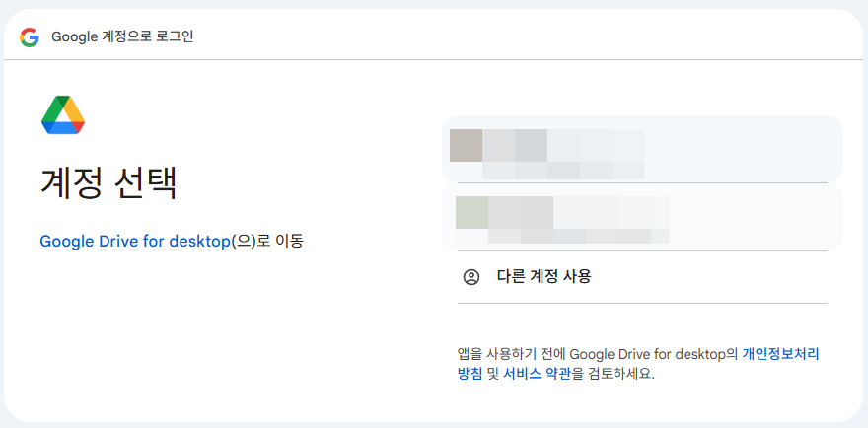868x428 pixels.
Task: Click the Google "G" logo in header
Action: 30,36
